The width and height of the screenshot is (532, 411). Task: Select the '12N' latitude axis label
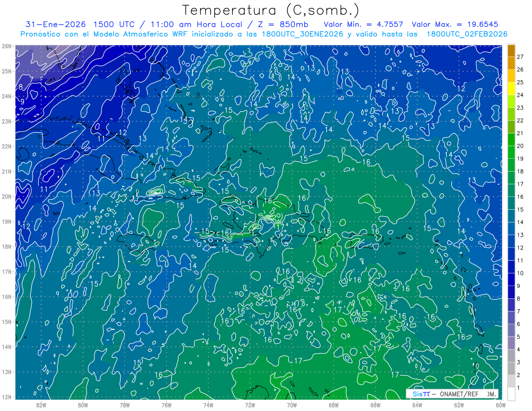[7, 397]
